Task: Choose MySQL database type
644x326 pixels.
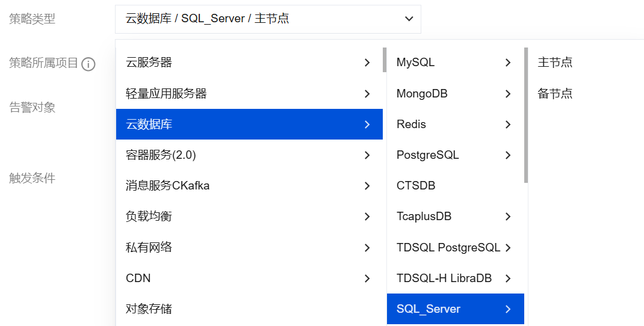Action: pyautogui.click(x=456, y=63)
